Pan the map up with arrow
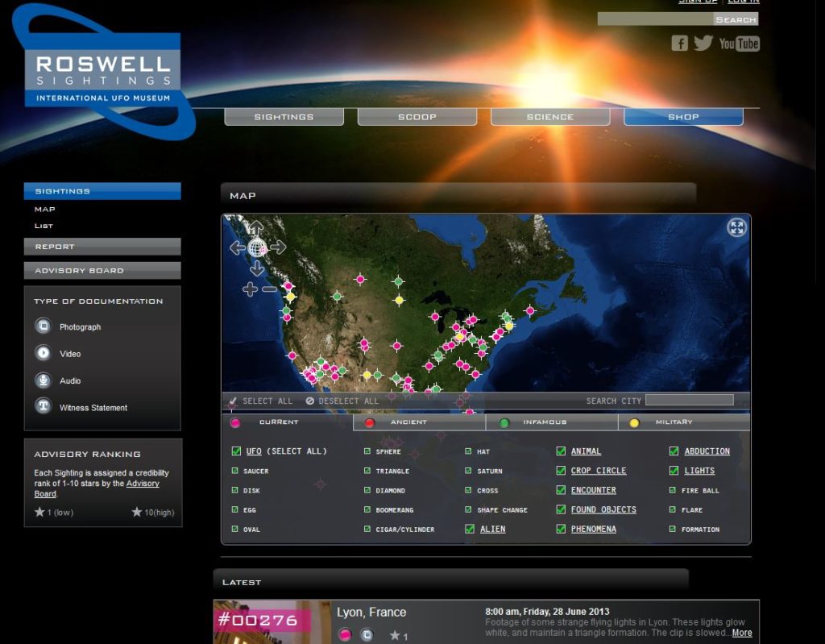 [x=256, y=228]
